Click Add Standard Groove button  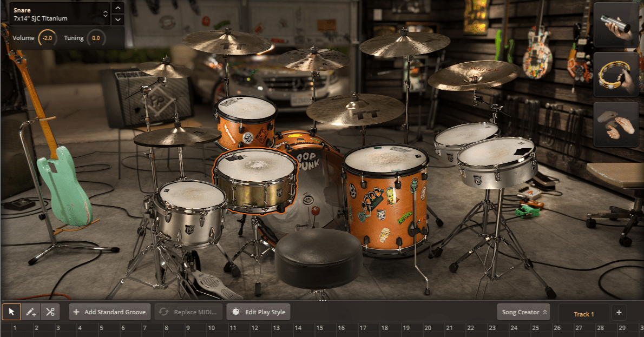click(x=110, y=312)
